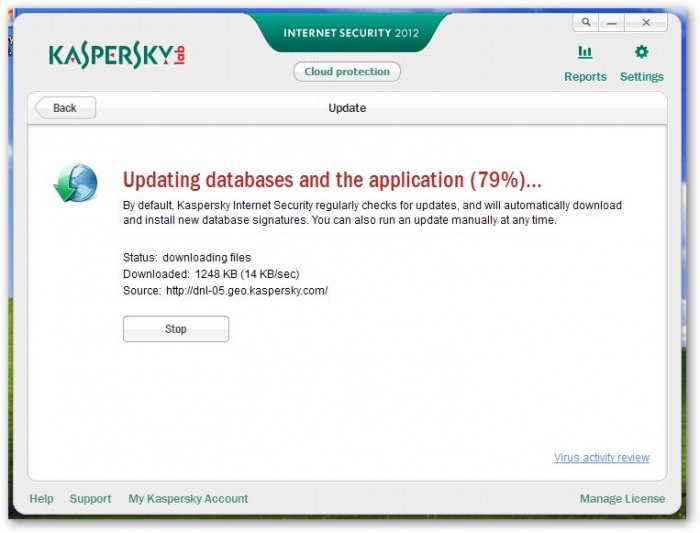The image size is (700, 533).
Task: Click the Reports label text
Action: [x=585, y=77]
